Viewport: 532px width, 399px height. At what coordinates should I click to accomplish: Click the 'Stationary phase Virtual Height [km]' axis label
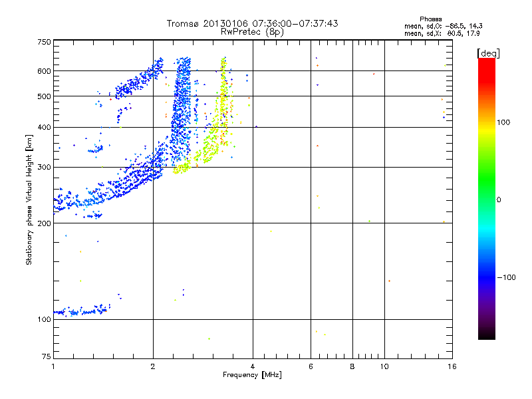coord(29,199)
